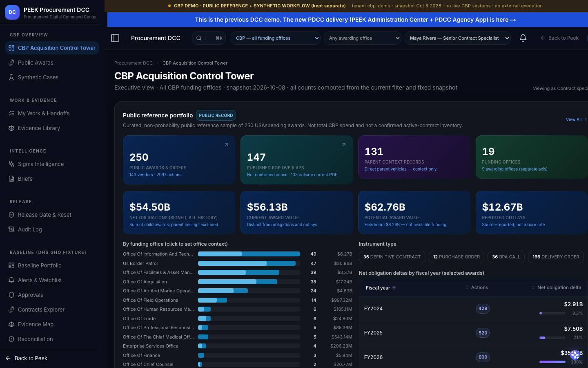588x368 pixels.
Task: Click the CBP Acquisition Control Tower sidebar icon
Action: click(x=11, y=48)
